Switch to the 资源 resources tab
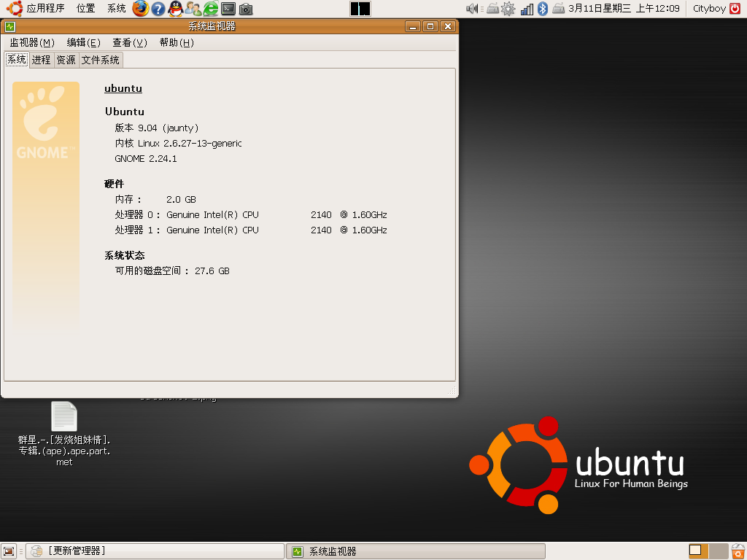The width and height of the screenshot is (747, 560). tap(66, 60)
